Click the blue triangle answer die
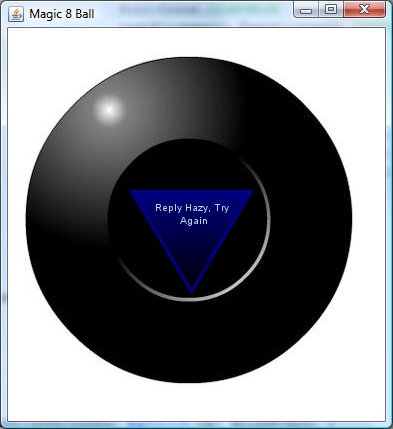The width and height of the screenshot is (393, 429). 192,233
